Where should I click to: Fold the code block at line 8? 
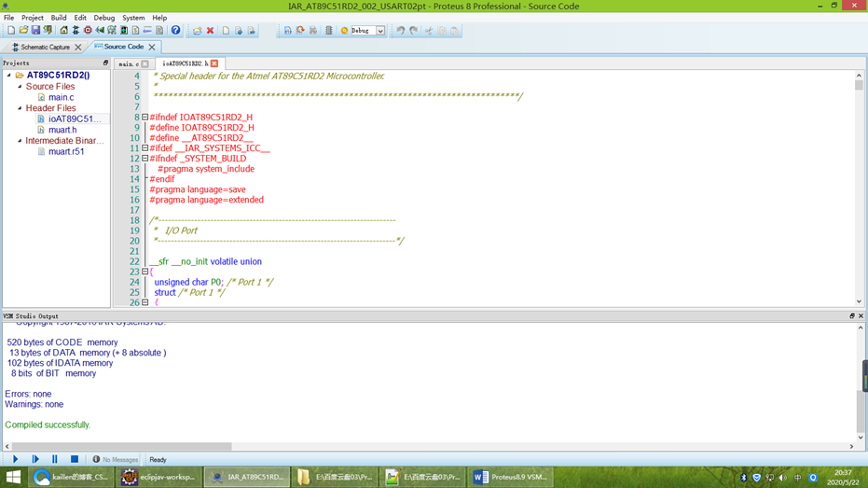click(145, 117)
